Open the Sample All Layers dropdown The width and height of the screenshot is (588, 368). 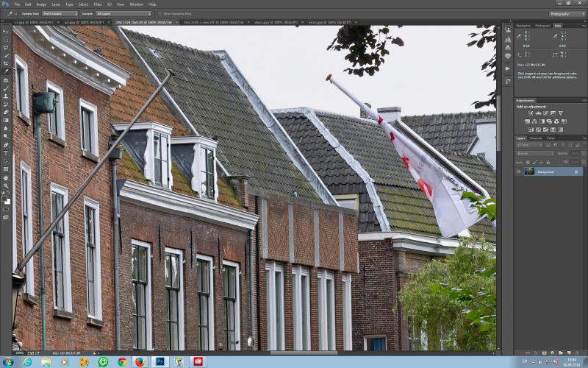pyautogui.click(x=123, y=13)
